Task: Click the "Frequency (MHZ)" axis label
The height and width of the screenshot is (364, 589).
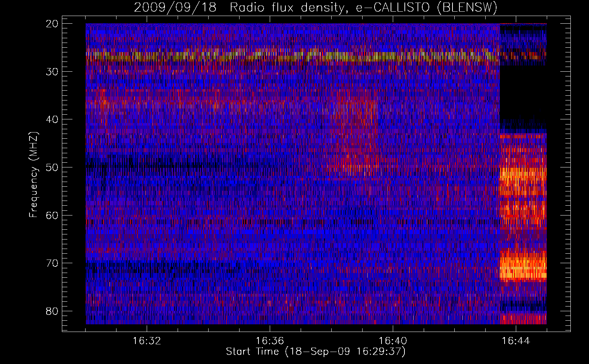Action: 33,175
